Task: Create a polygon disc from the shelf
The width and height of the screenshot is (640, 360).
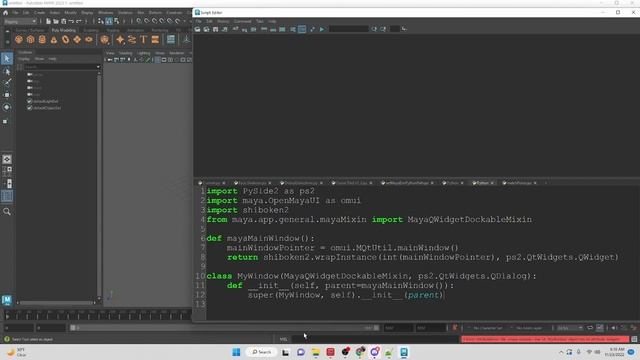Action: click(x=89, y=40)
